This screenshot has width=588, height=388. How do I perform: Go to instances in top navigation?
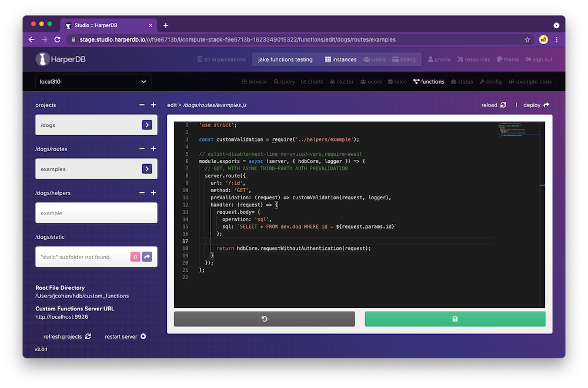click(340, 59)
